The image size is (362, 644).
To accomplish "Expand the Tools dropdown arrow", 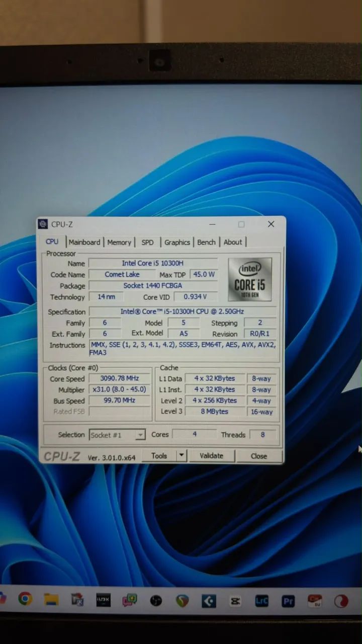I will [182, 456].
